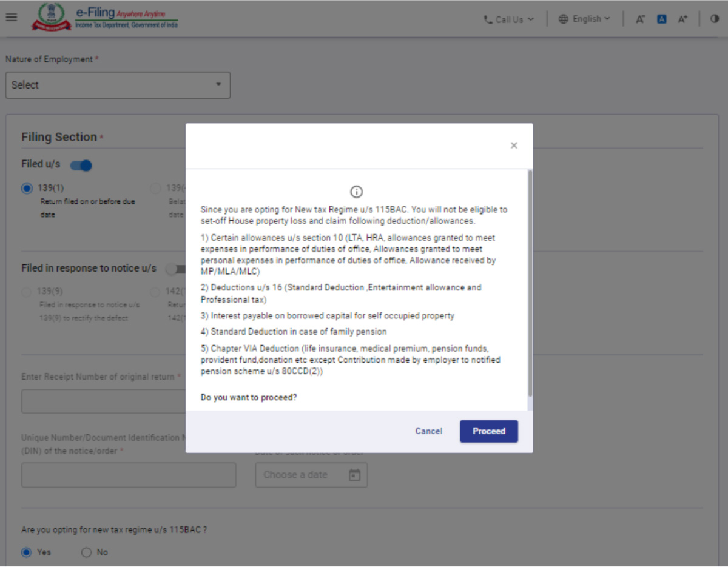
Task: Open the Nature of Employment dropdown
Action: [x=117, y=85]
